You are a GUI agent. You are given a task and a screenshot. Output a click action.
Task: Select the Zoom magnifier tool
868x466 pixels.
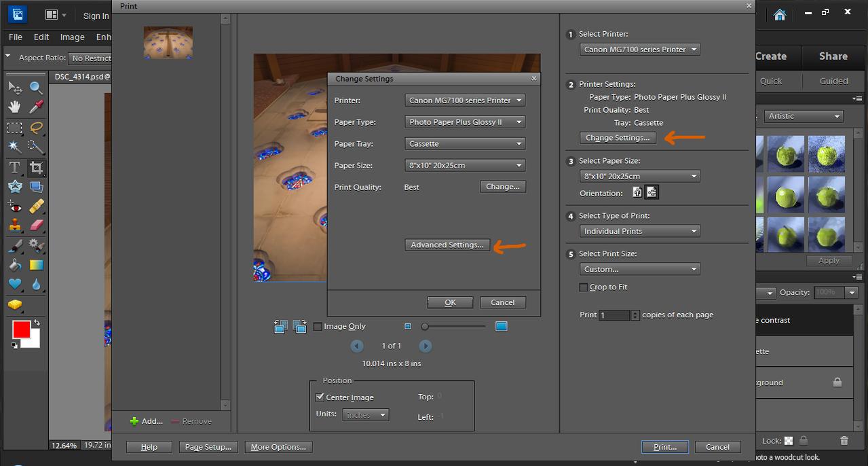tap(37, 88)
